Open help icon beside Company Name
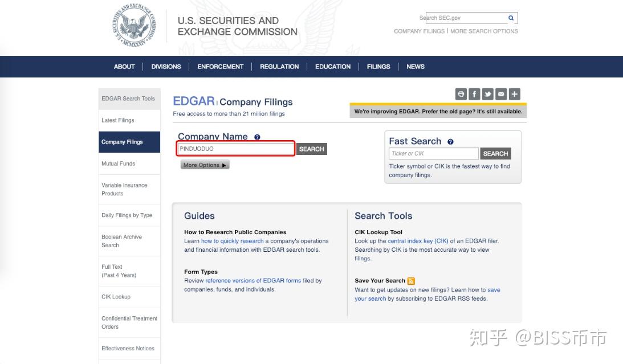The height and width of the screenshot is (364, 623). 257,137
